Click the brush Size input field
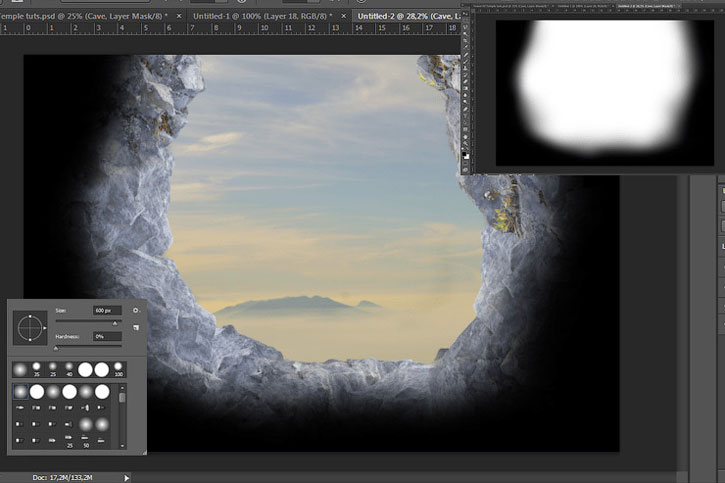Viewport: 725px width, 483px height. point(107,311)
